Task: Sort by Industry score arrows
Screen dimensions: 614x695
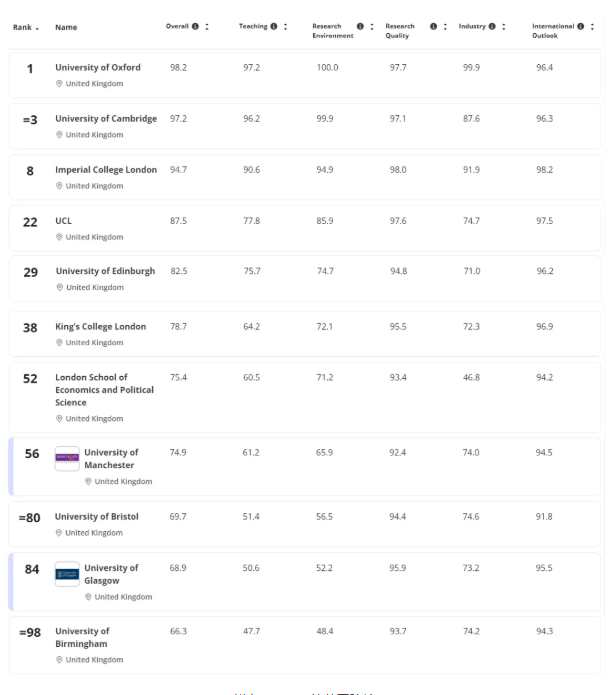Action: [x=503, y=26]
